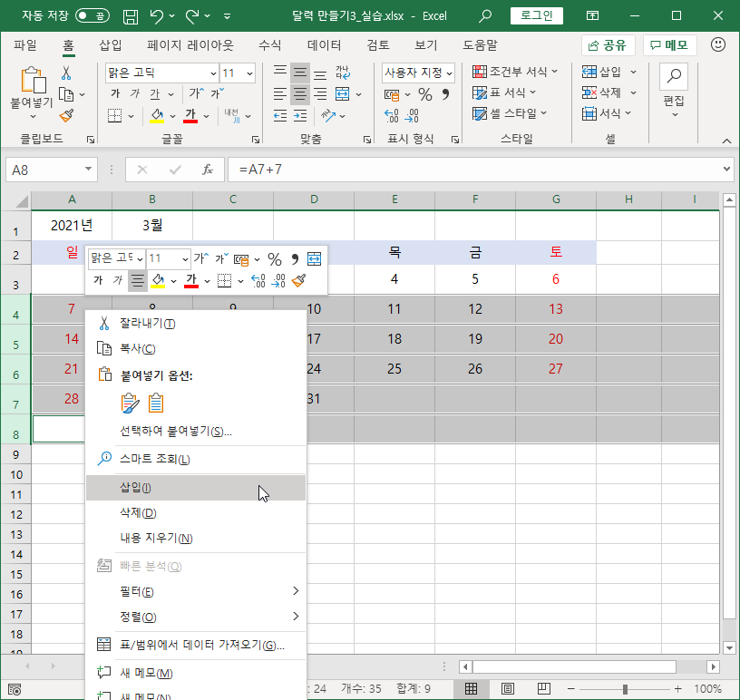Viewport: 740px width, 700px height.
Task: Expand the Paste button dropdown arrow
Action: coord(33,116)
